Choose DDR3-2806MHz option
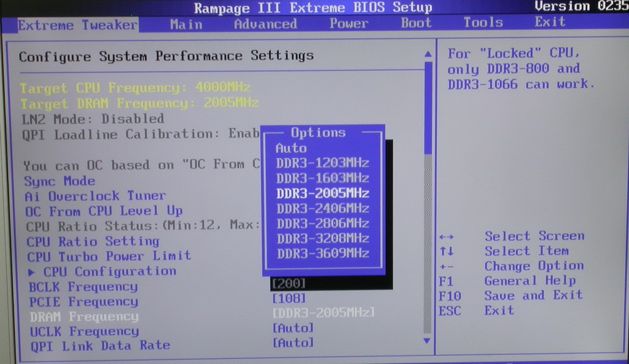 pyautogui.click(x=323, y=223)
